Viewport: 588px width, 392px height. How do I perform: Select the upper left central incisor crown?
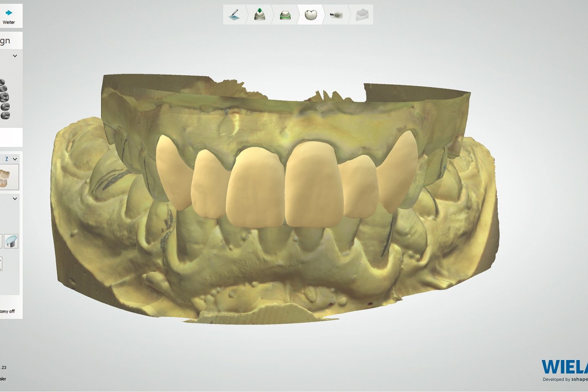[x=312, y=184]
